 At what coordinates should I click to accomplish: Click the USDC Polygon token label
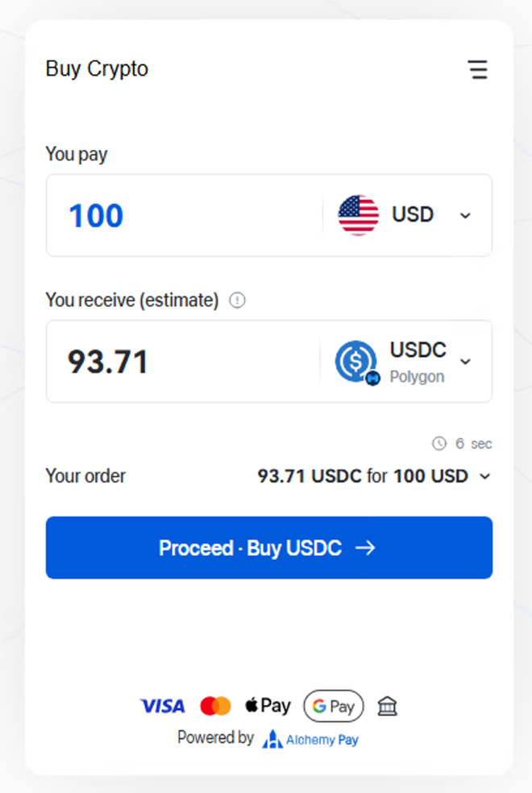coord(418,361)
